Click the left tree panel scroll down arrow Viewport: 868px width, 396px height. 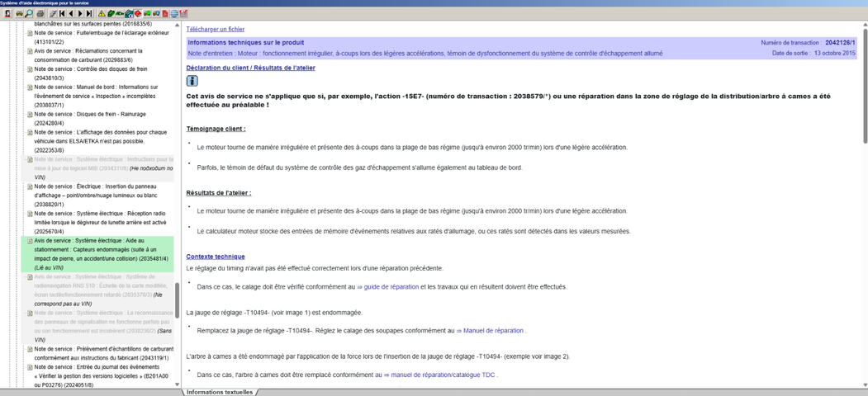point(177,384)
